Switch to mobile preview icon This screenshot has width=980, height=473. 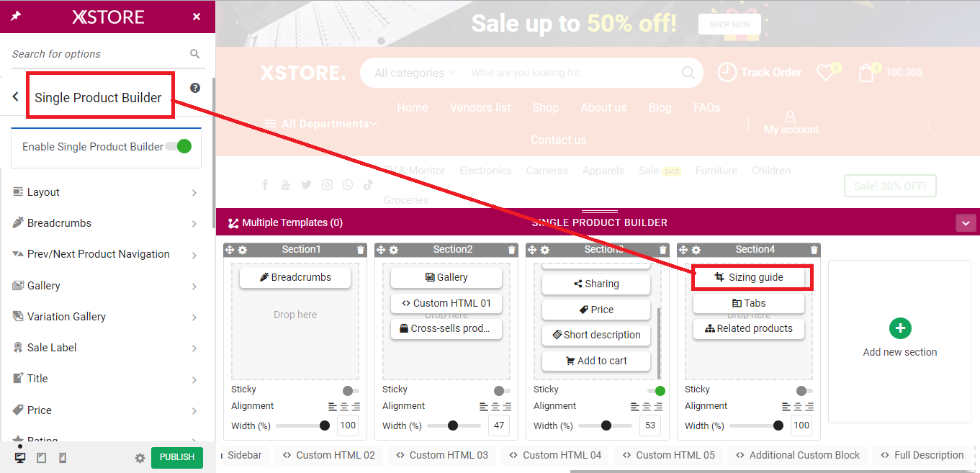coord(63,458)
